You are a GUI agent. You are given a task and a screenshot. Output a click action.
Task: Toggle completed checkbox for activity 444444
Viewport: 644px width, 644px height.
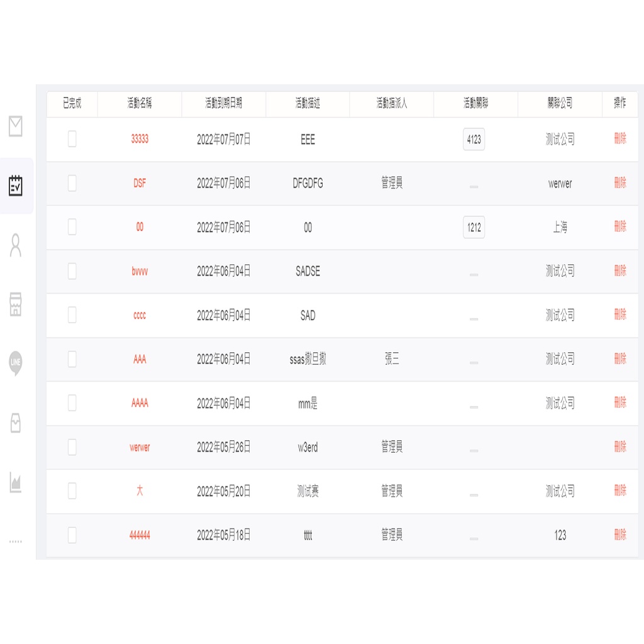[72, 535]
